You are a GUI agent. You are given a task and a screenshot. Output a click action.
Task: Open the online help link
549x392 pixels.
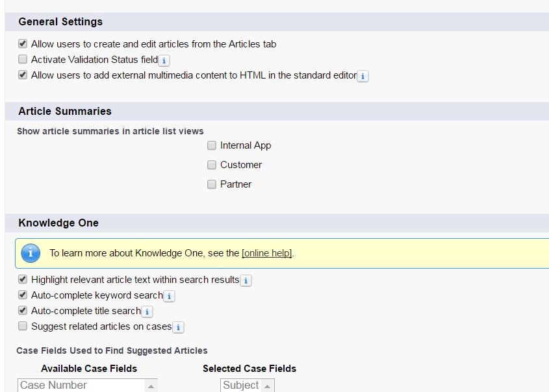tap(266, 253)
